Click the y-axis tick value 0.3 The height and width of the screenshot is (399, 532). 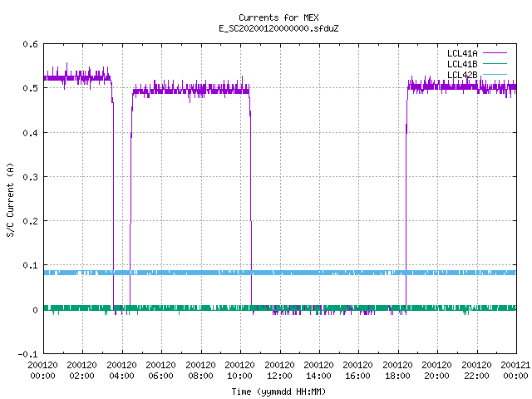pyautogui.click(x=30, y=177)
